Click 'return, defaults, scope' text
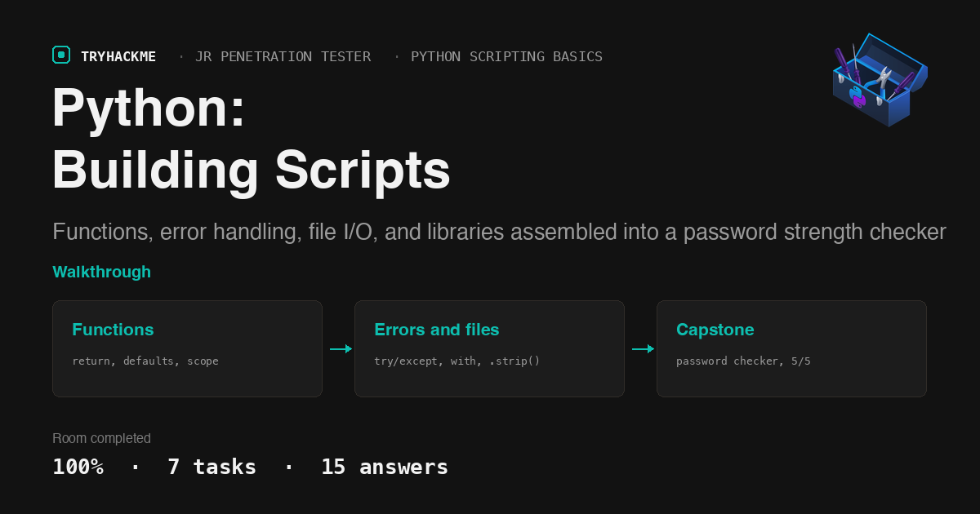980x514 pixels. pos(145,361)
